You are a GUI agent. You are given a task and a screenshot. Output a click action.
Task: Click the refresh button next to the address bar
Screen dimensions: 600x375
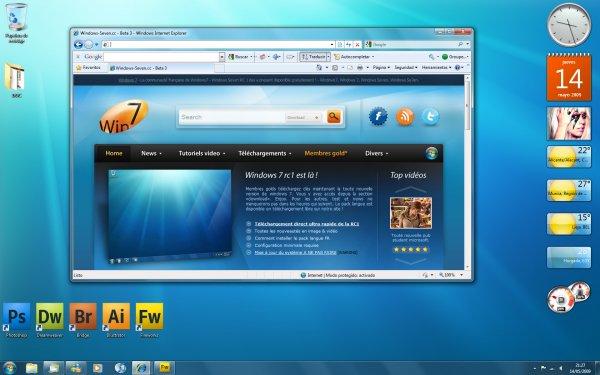(348, 45)
